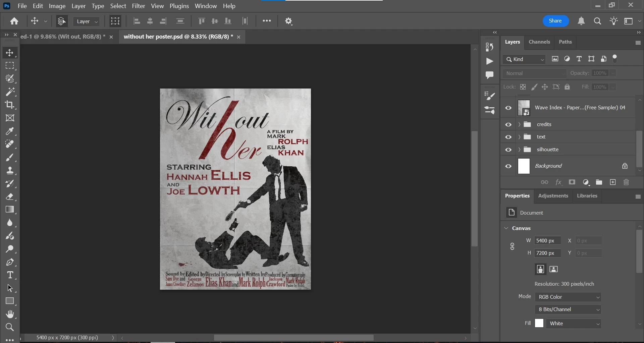The height and width of the screenshot is (343, 644).
Task: Hide the Background layer
Action: (508, 166)
